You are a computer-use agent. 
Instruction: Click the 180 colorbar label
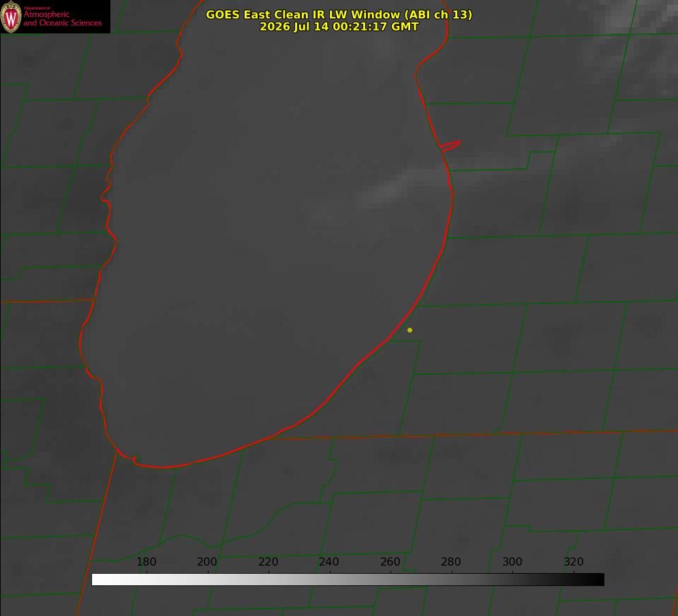(146, 561)
